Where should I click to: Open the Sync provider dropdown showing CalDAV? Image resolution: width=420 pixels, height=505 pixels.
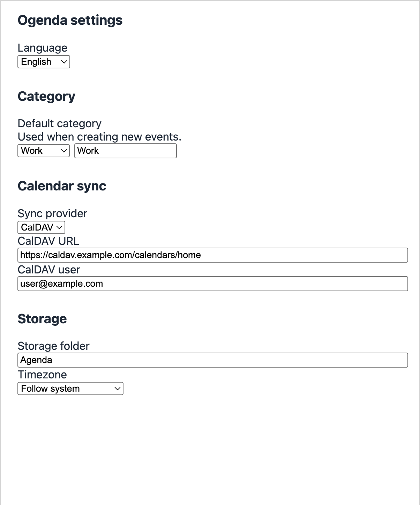pyautogui.click(x=41, y=227)
